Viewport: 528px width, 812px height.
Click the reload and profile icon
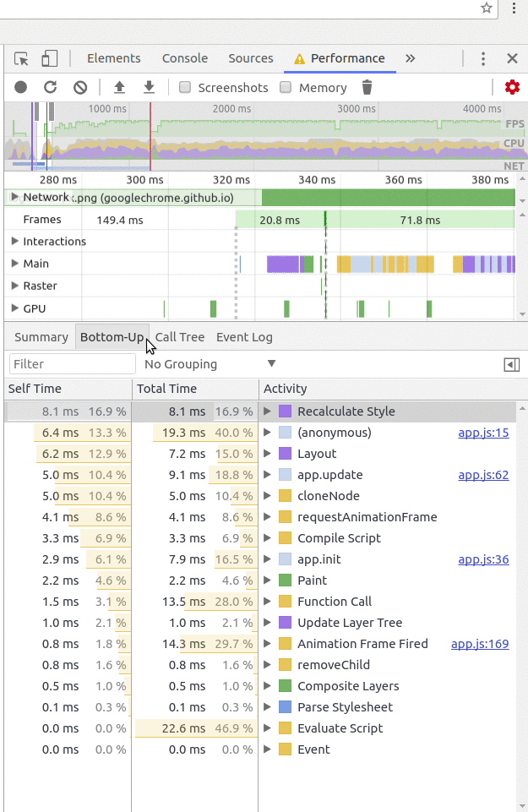51,87
